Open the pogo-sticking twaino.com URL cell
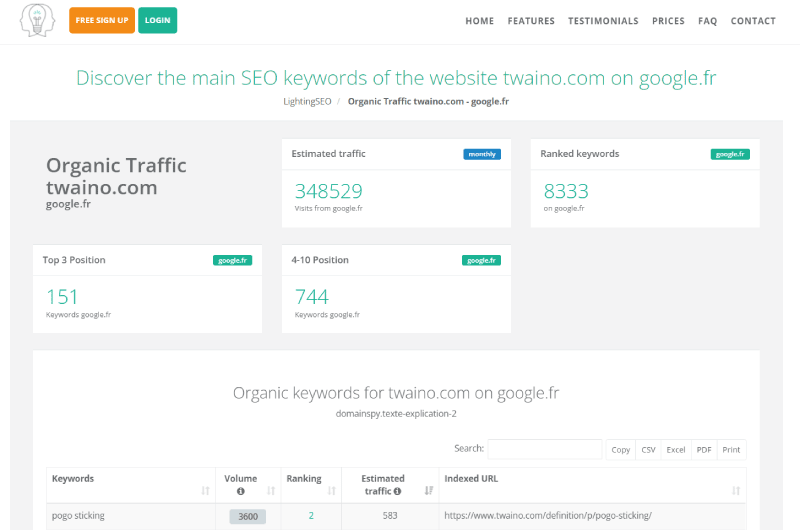Image resolution: width=800 pixels, height=530 pixels. pyautogui.click(x=548, y=516)
